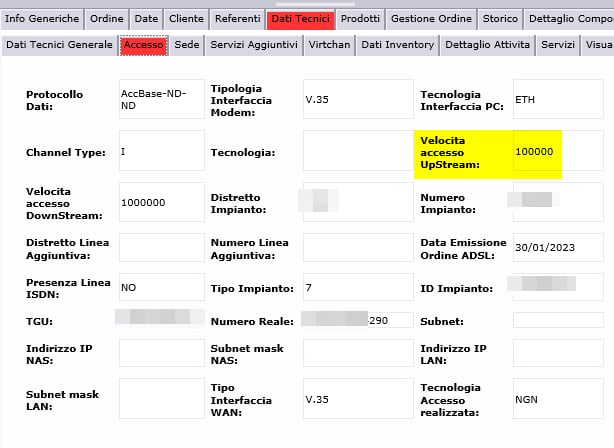Open the Info Generiche tab
This screenshot has height=448, width=614.
[42, 19]
